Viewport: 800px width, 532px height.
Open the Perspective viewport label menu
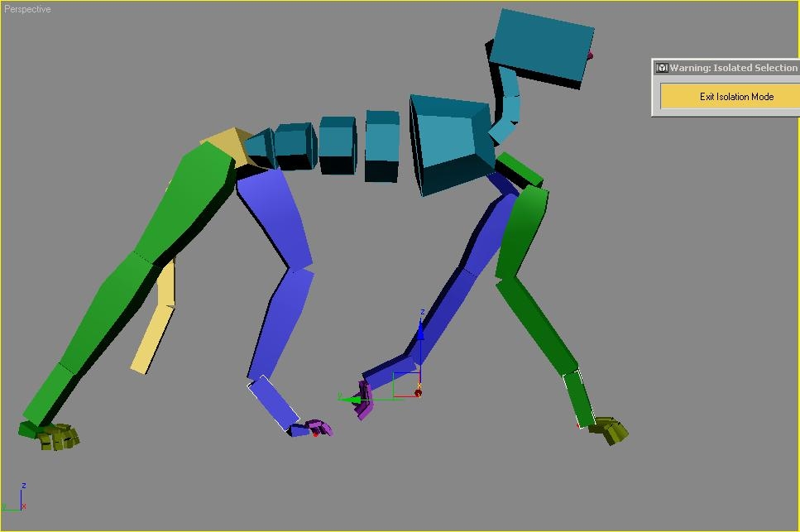27,9
